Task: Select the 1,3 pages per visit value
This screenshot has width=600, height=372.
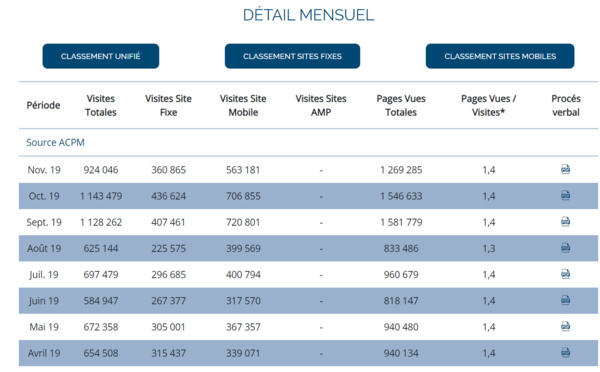Action: click(489, 249)
